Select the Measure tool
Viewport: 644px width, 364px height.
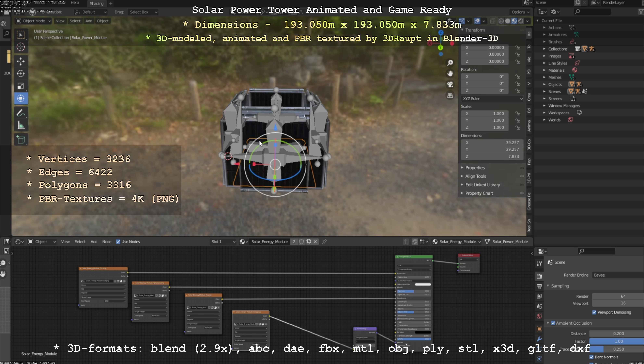coord(21,125)
